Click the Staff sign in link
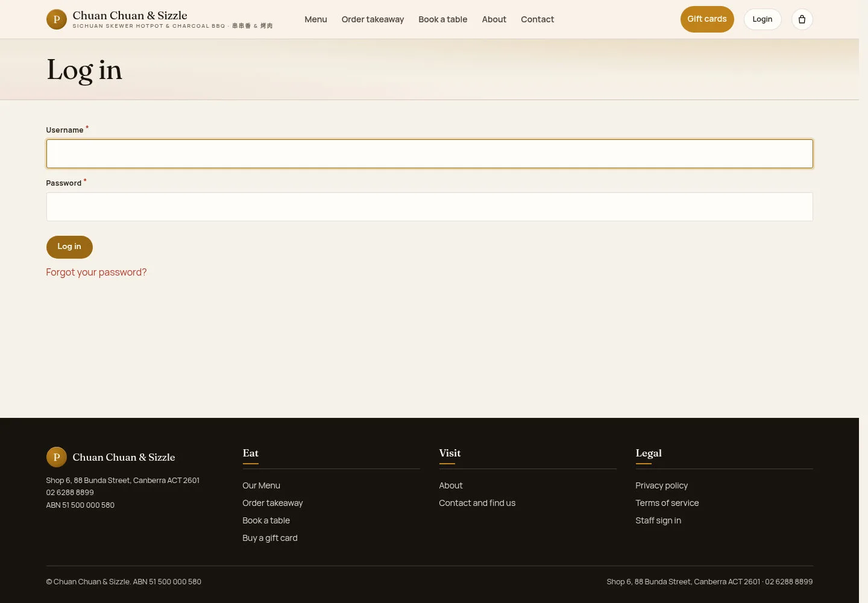The height and width of the screenshot is (603, 868). 658,520
